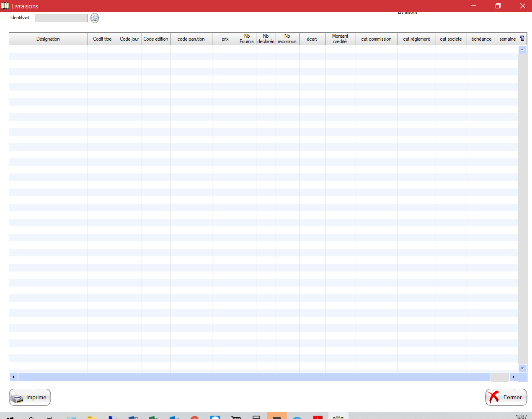Click the prix column header

click(225, 39)
